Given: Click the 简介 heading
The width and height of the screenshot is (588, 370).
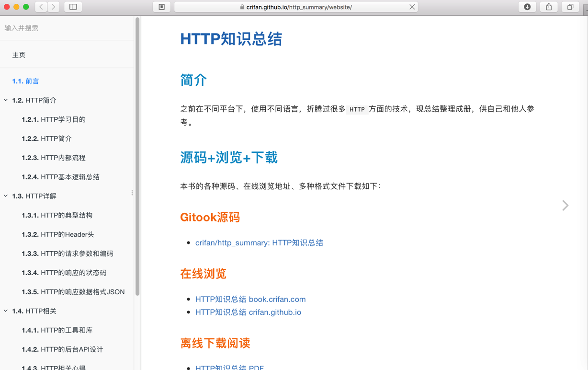Looking at the screenshot, I should (193, 80).
